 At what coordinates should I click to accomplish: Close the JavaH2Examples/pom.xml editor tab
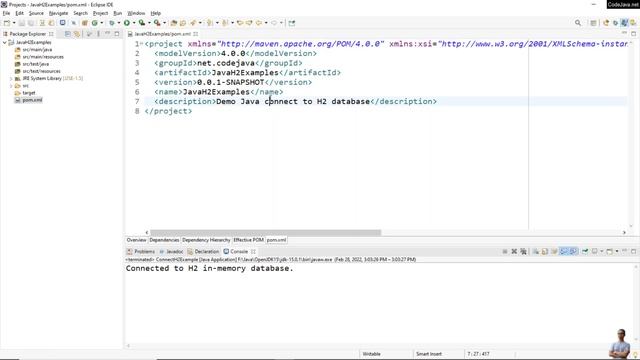[x=196, y=34]
